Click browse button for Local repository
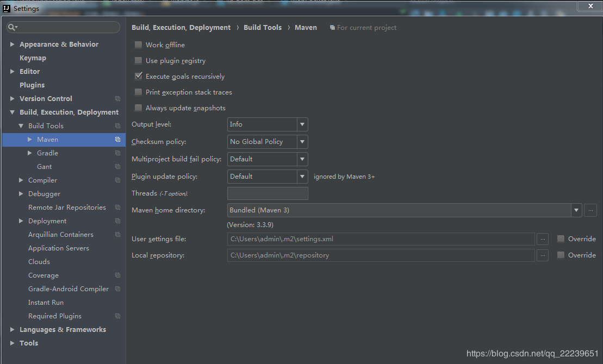Image resolution: width=603 pixels, height=364 pixels. pyautogui.click(x=542, y=255)
